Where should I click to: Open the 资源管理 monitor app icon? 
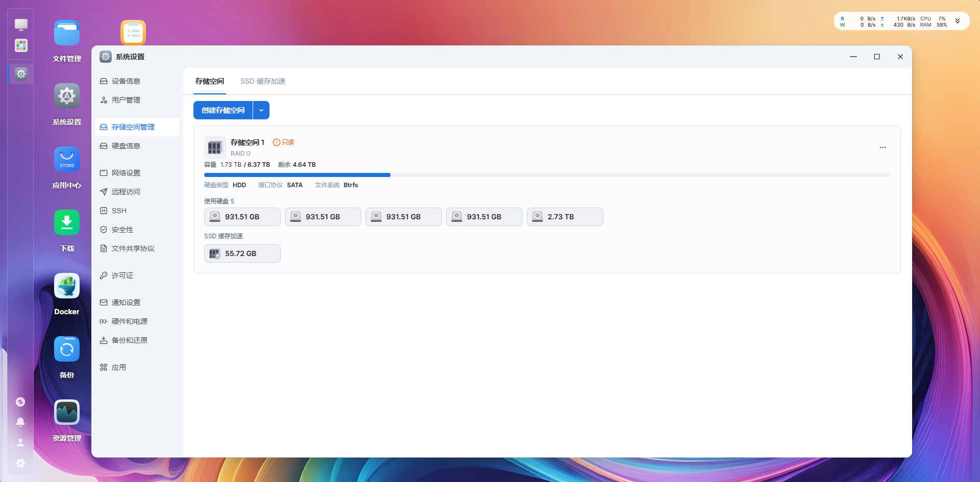(67, 413)
